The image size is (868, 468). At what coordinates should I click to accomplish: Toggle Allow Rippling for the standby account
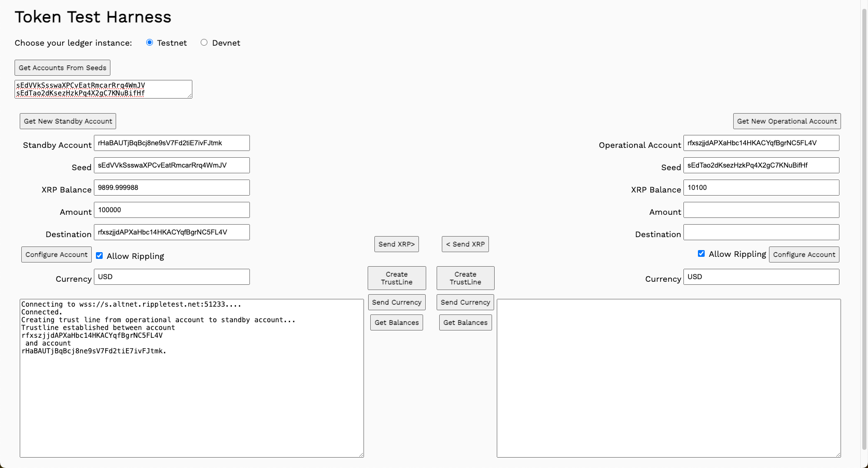pyautogui.click(x=100, y=256)
